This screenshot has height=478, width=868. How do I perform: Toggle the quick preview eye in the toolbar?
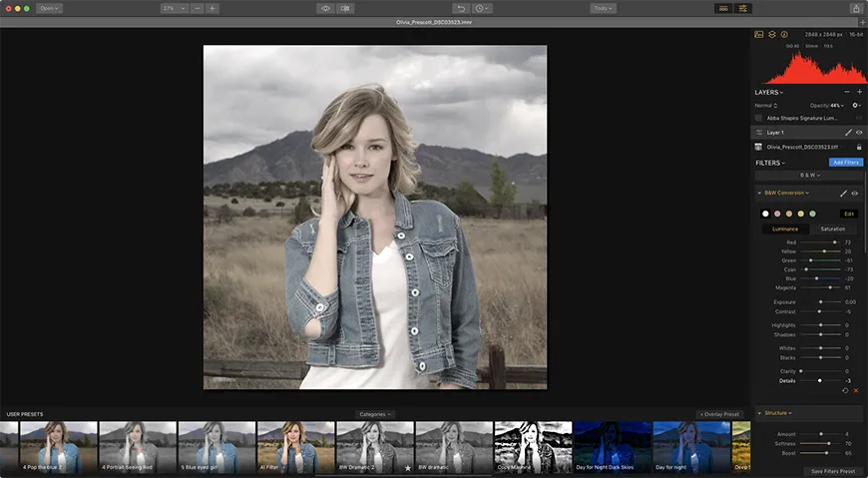pyautogui.click(x=324, y=8)
